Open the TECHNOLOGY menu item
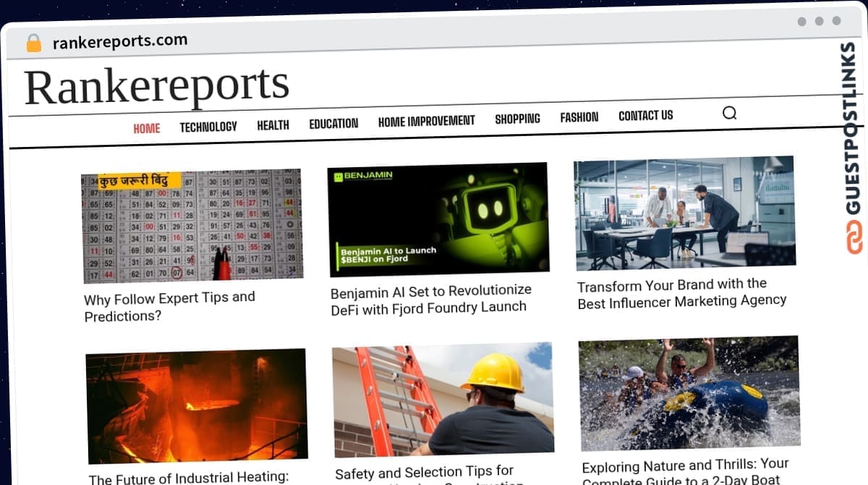Viewport: 868px width, 485px height. 208,127
